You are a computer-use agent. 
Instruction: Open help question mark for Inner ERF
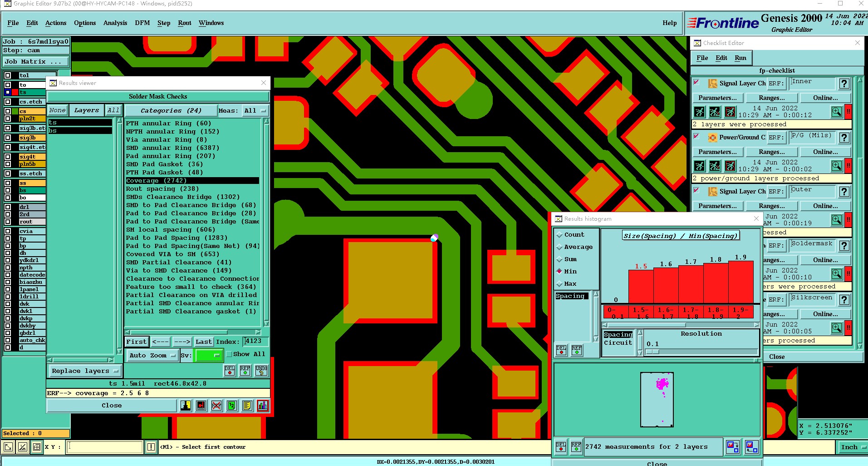coord(844,84)
